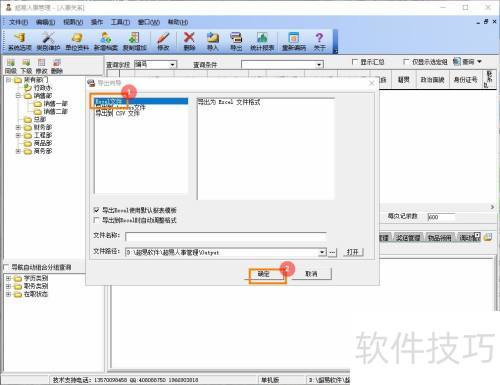Click the 修改 pencil icon in main toolbar
The width and height of the screenshot is (500, 385).
coord(163,41)
